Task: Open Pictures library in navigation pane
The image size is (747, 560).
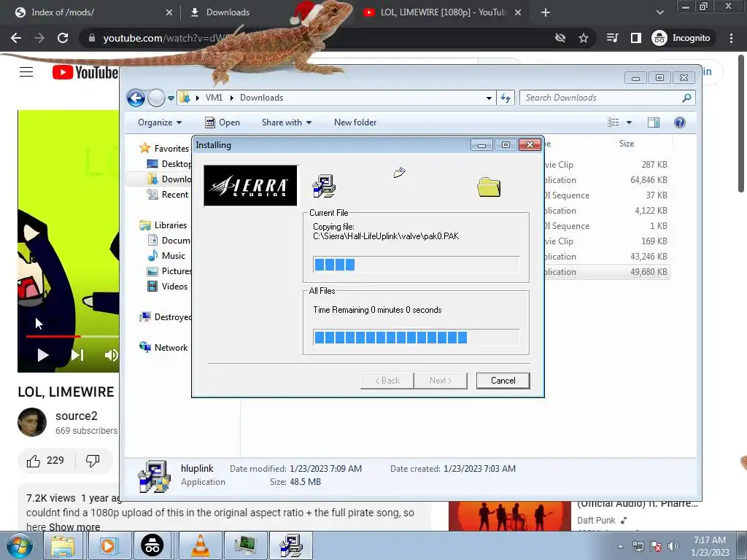Action: pyautogui.click(x=169, y=271)
